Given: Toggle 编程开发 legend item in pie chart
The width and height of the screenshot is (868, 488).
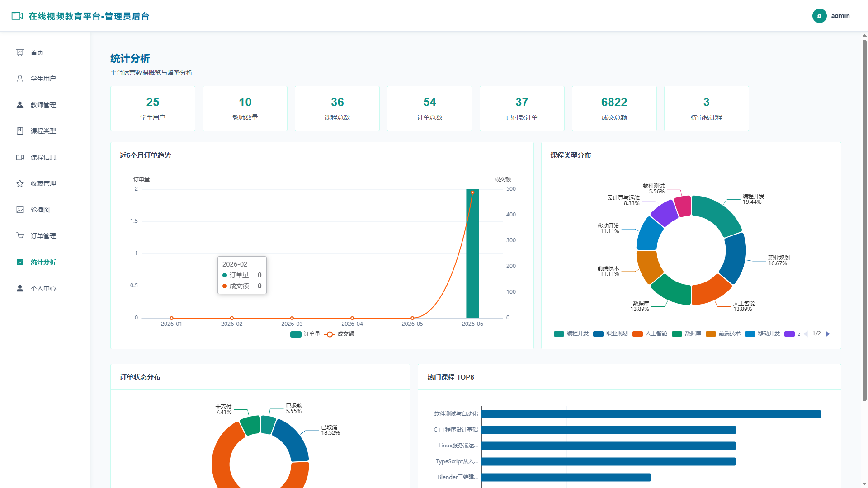Looking at the screenshot, I should (571, 333).
